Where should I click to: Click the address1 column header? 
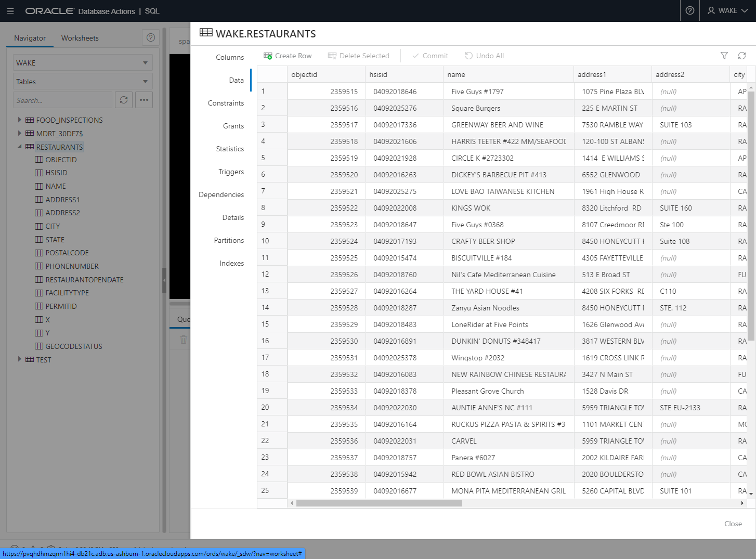[x=612, y=74]
